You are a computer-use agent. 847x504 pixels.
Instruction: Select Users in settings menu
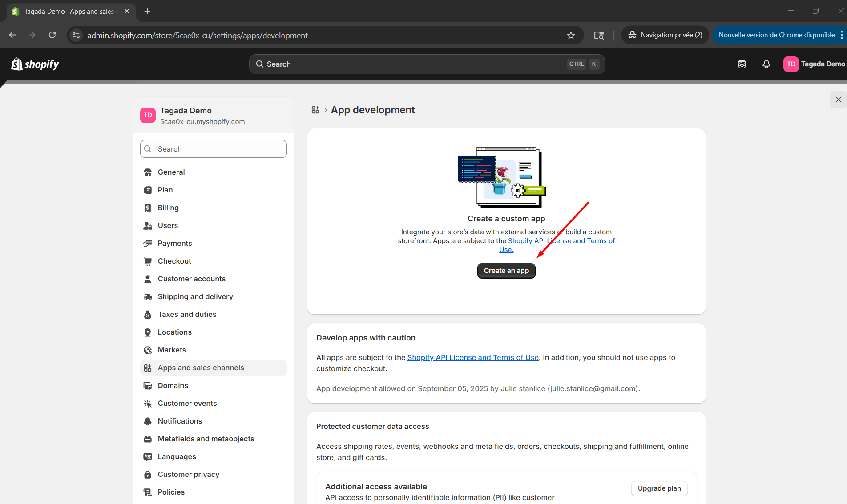pos(214,225)
